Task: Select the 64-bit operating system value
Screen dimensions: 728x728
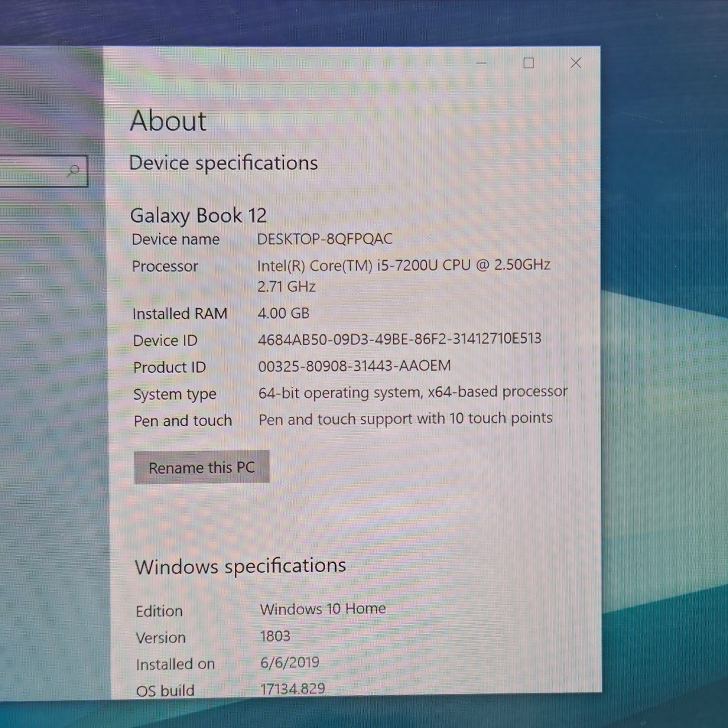Action: [413, 392]
